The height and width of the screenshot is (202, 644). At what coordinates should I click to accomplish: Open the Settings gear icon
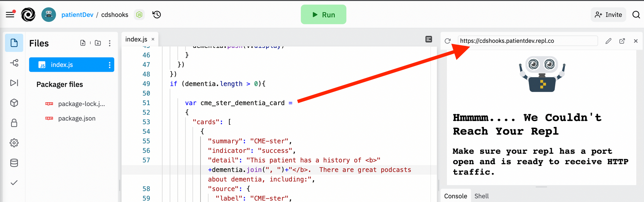[14, 143]
